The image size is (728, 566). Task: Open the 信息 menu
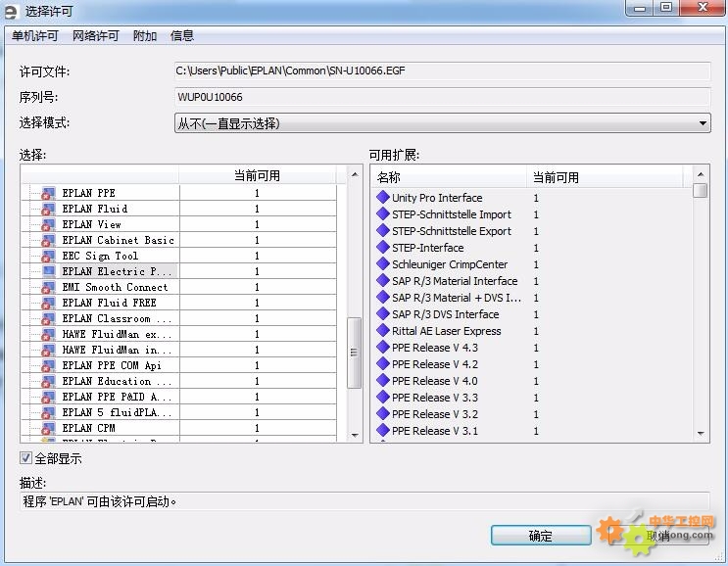182,35
